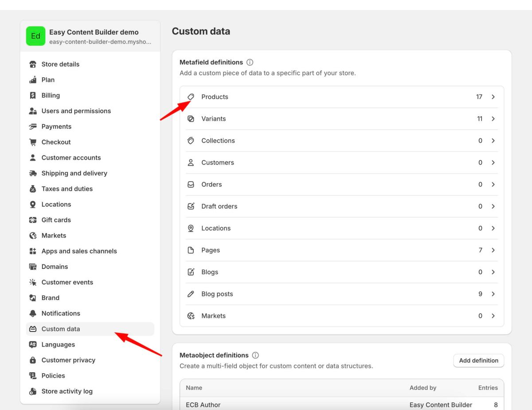Expand the Products metafield row chevron
This screenshot has height=410, width=532.
tap(493, 97)
